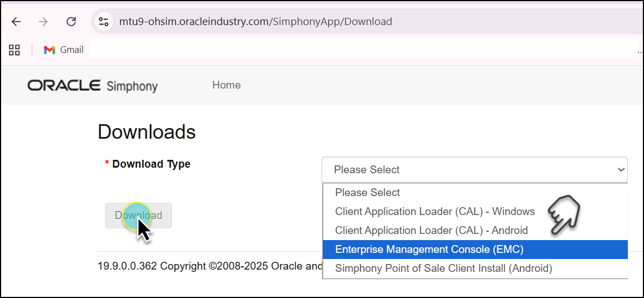
Task: View site information icon in address bar
Action: point(104,22)
